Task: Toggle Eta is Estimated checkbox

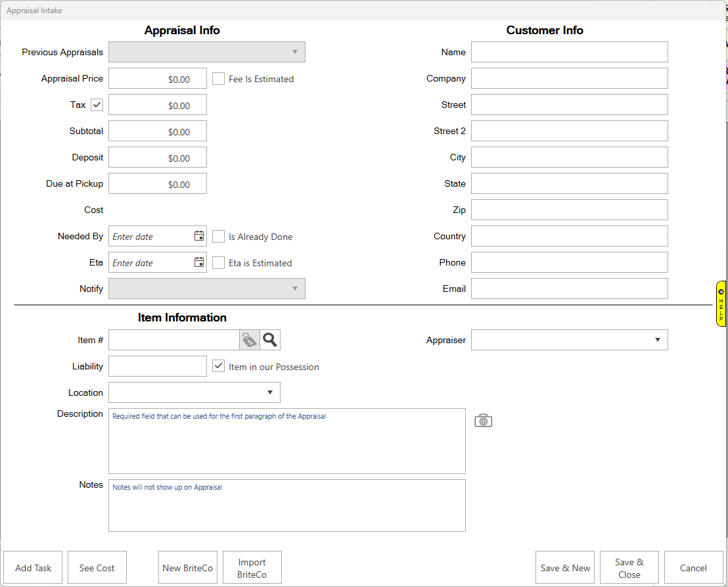Action: tap(219, 263)
